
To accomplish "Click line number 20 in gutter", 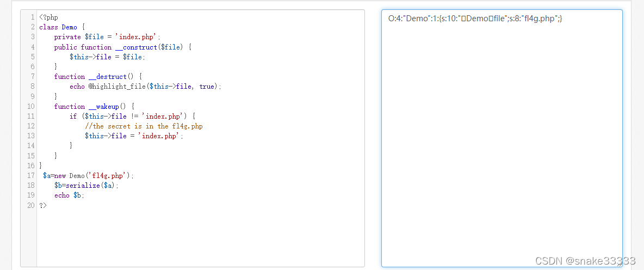I will pyautogui.click(x=31, y=205).
